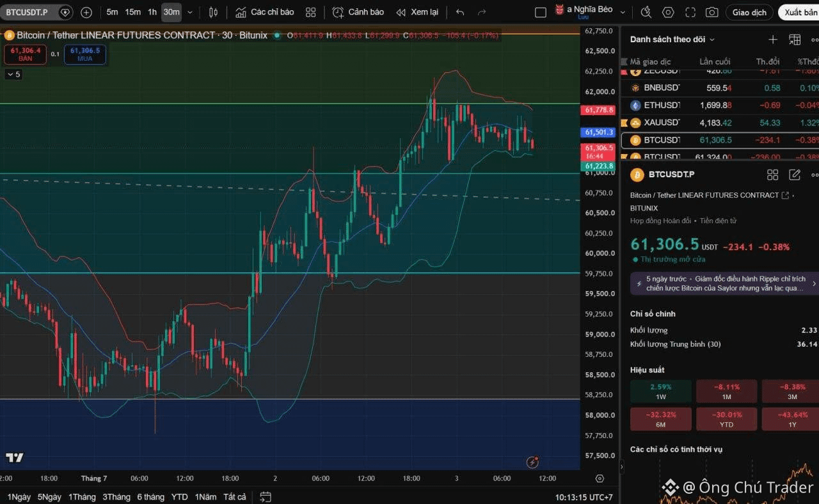Open watchlist advanced view table icon

(x=795, y=40)
